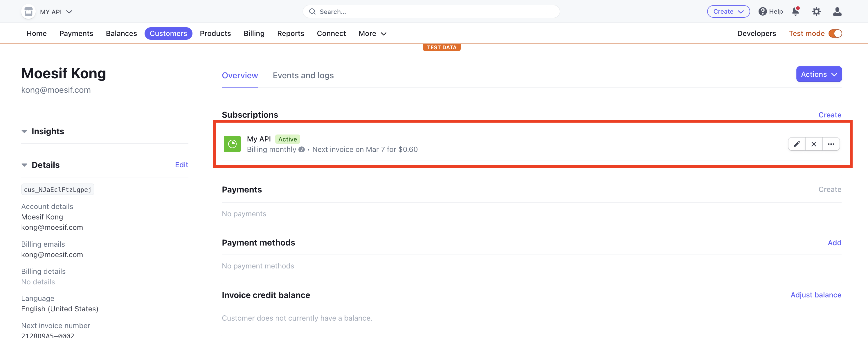
Task: View notifications via the bell icon
Action: pos(795,11)
